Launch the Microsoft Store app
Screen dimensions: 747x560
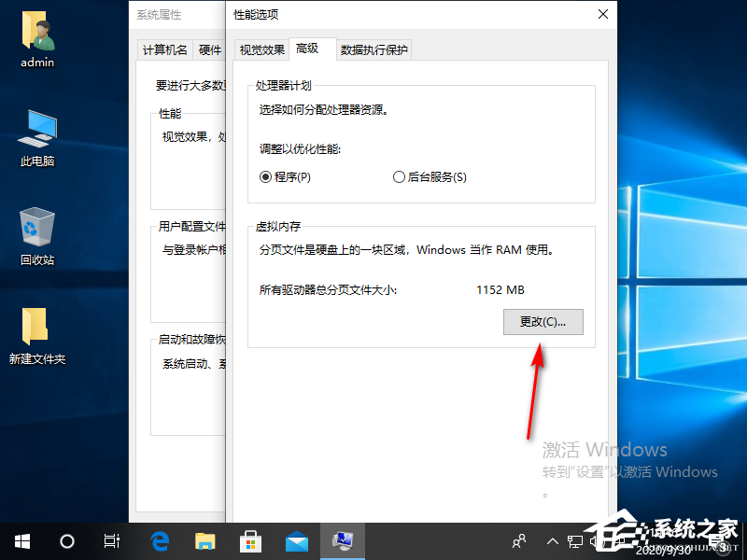(x=250, y=541)
